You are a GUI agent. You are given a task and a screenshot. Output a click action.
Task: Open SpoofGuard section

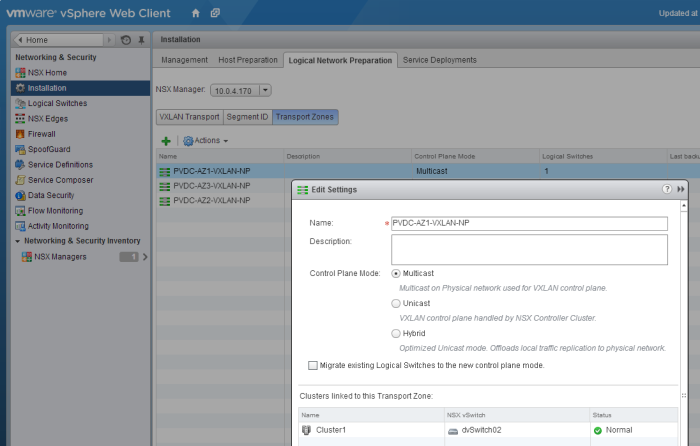point(49,149)
